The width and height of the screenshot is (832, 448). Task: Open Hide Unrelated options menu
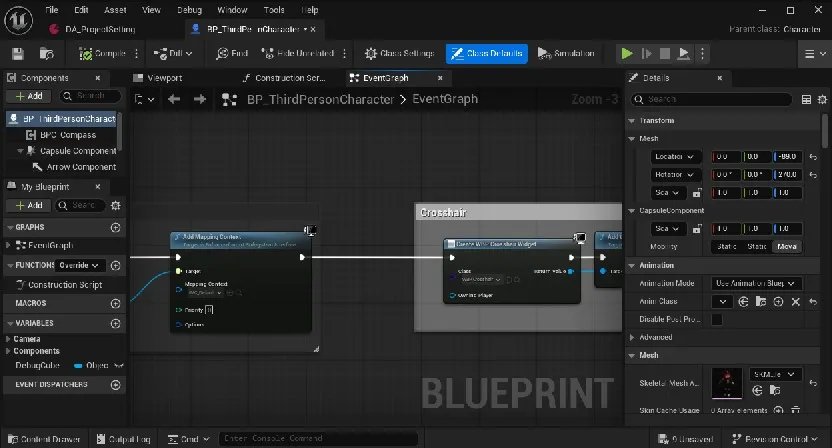click(x=344, y=54)
